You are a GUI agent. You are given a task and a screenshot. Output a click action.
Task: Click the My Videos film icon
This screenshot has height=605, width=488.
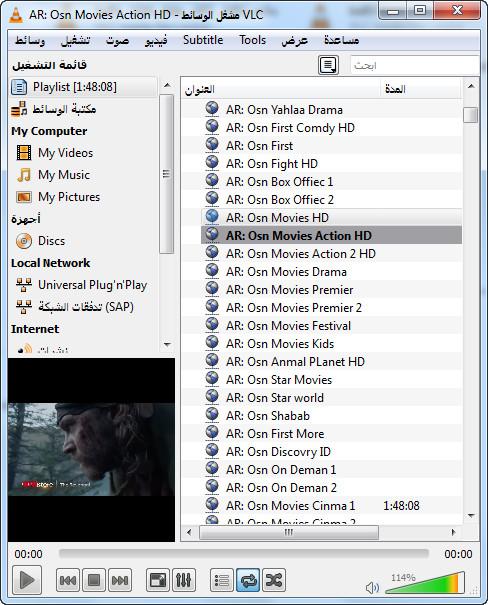tap(24, 153)
